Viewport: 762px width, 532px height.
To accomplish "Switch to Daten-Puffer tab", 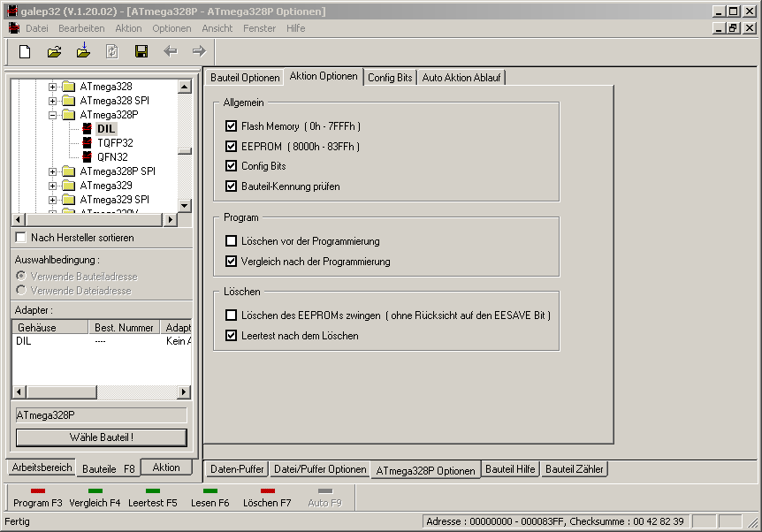I will click(x=237, y=469).
